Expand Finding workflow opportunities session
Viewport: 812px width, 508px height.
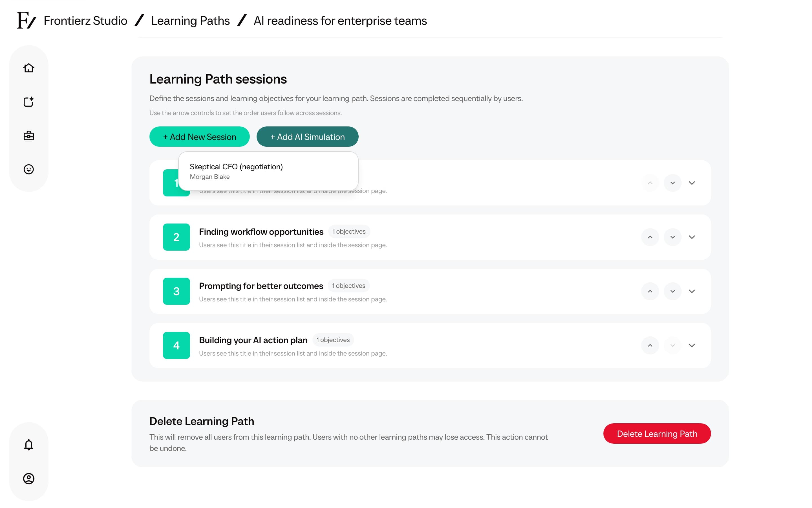[x=692, y=237]
